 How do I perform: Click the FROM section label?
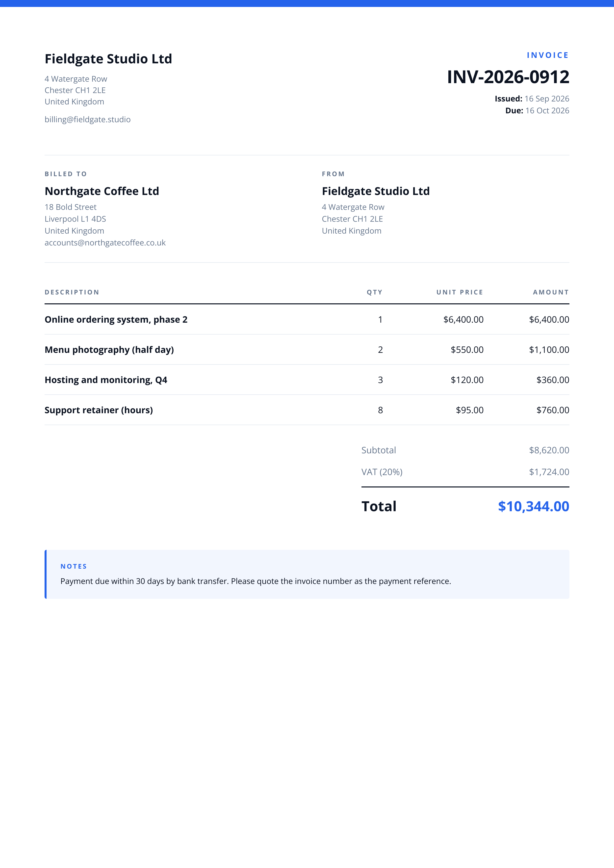coord(333,174)
